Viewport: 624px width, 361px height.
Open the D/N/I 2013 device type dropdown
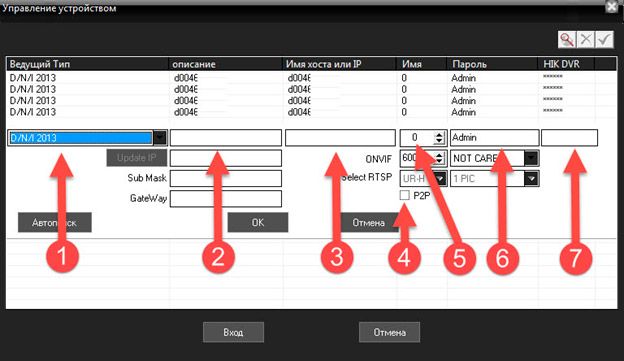(x=160, y=138)
